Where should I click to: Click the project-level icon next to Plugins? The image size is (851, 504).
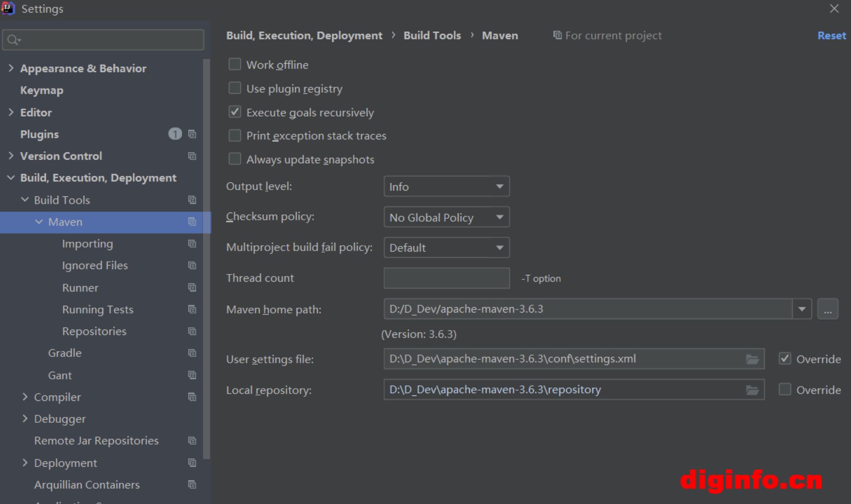[192, 134]
